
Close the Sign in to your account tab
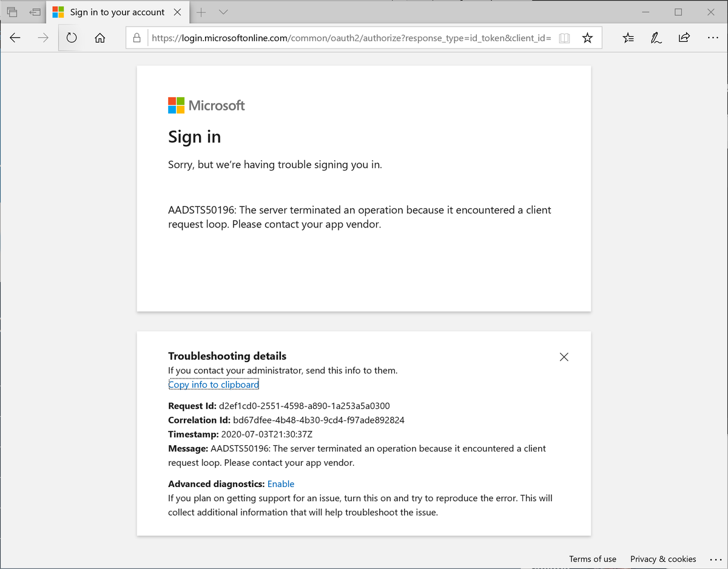click(x=177, y=12)
